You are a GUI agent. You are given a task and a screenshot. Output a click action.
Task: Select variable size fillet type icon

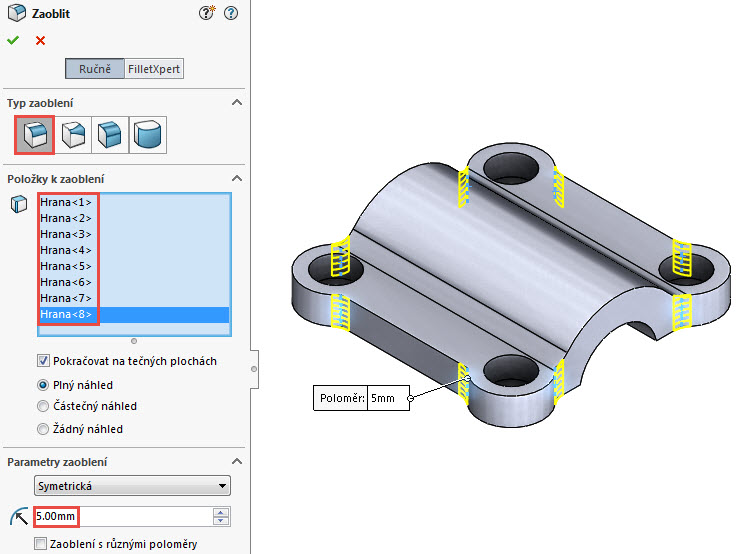point(73,135)
